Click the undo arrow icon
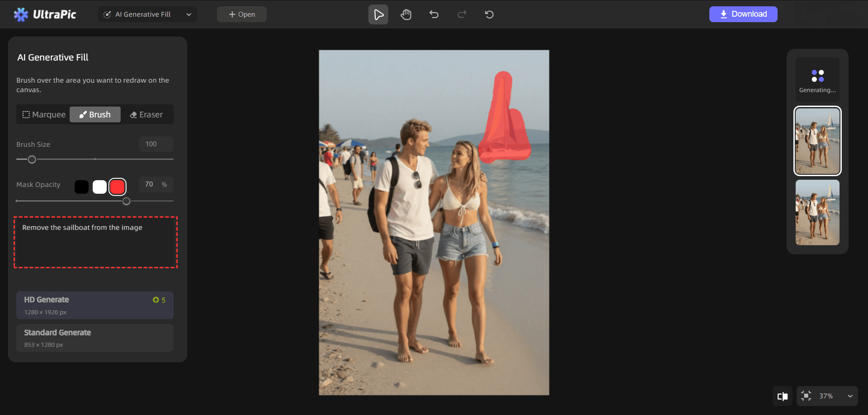868x415 pixels. (x=434, y=14)
